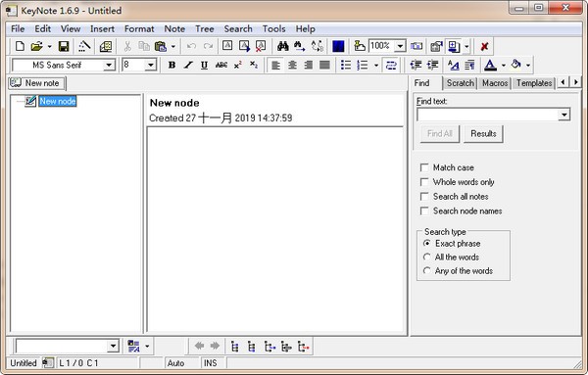Image resolution: width=588 pixels, height=375 pixels.
Task: Toggle Bold formatting button
Action: pyautogui.click(x=171, y=66)
